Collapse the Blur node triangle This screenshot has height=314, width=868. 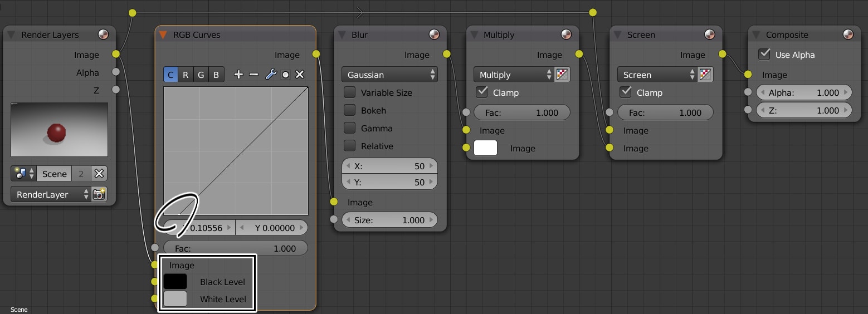342,35
